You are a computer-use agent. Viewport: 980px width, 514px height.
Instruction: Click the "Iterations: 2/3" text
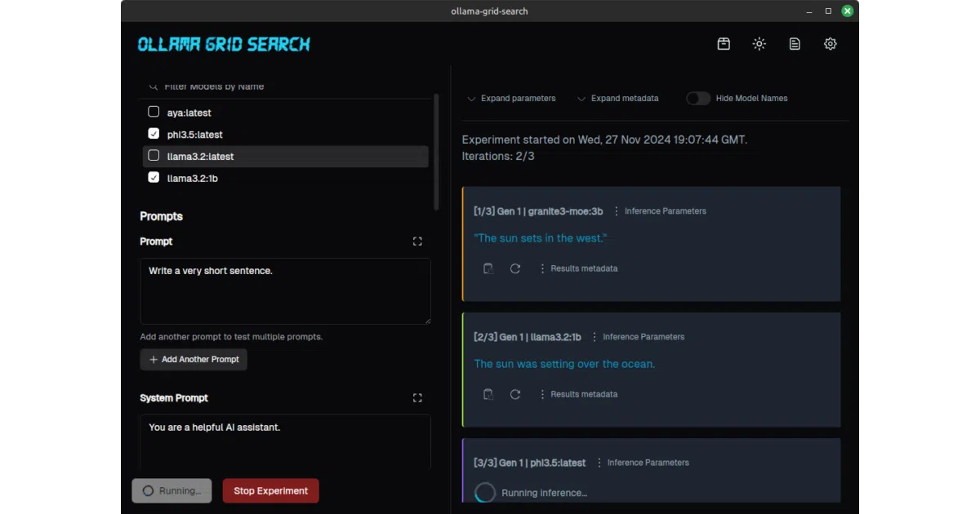(x=498, y=156)
